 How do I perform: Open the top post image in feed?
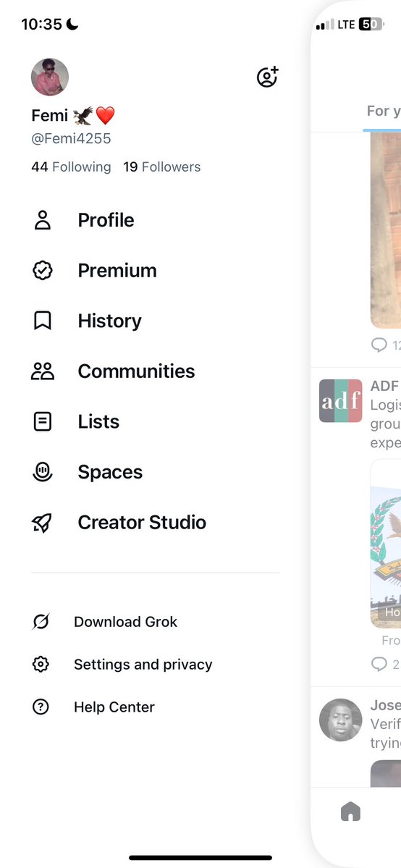(386, 229)
